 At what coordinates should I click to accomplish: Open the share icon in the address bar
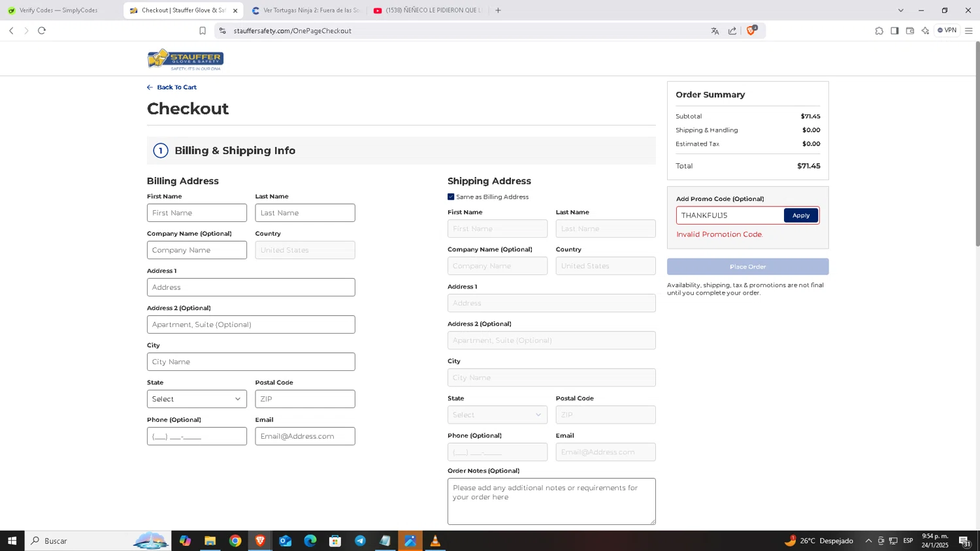(732, 31)
